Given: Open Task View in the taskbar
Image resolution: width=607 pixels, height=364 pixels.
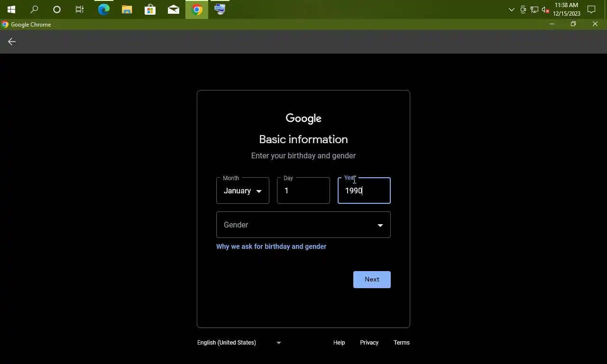Looking at the screenshot, I should click(x=80, y=9).
